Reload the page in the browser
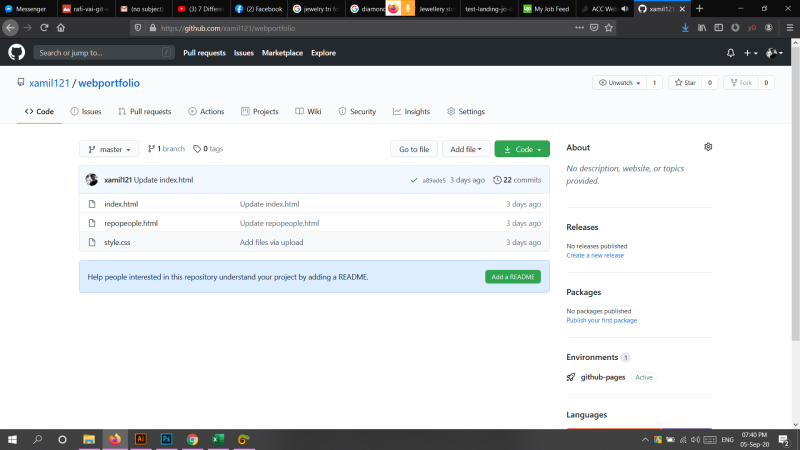800x450 pixels. click(x=41, y=28)
